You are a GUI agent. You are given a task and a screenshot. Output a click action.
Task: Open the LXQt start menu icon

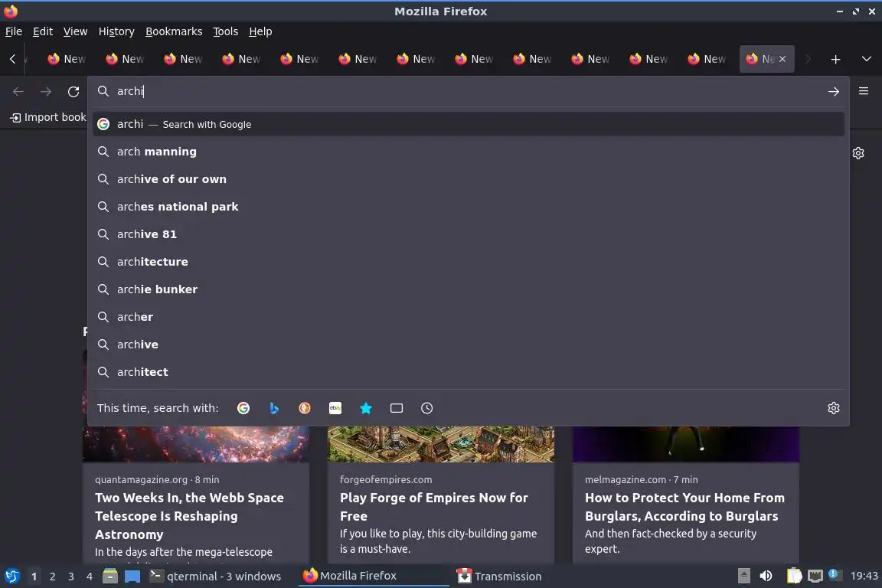(11, 577)
